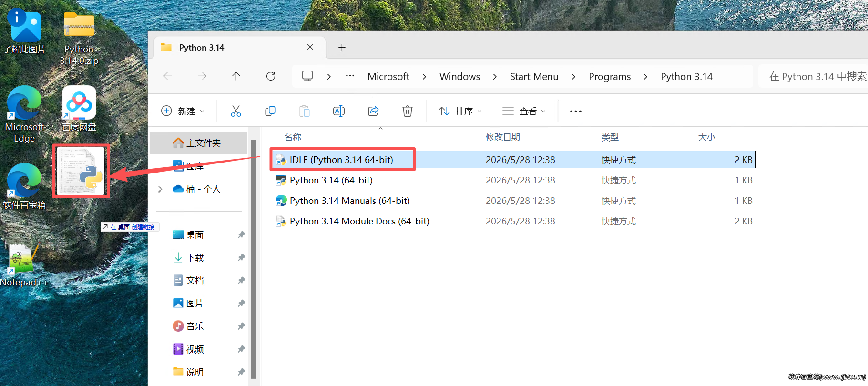Viewport: 868px width, 386px height.
Task: Select Python 3.14 Module Docs (64-bit)
Action: pos(513,221)
